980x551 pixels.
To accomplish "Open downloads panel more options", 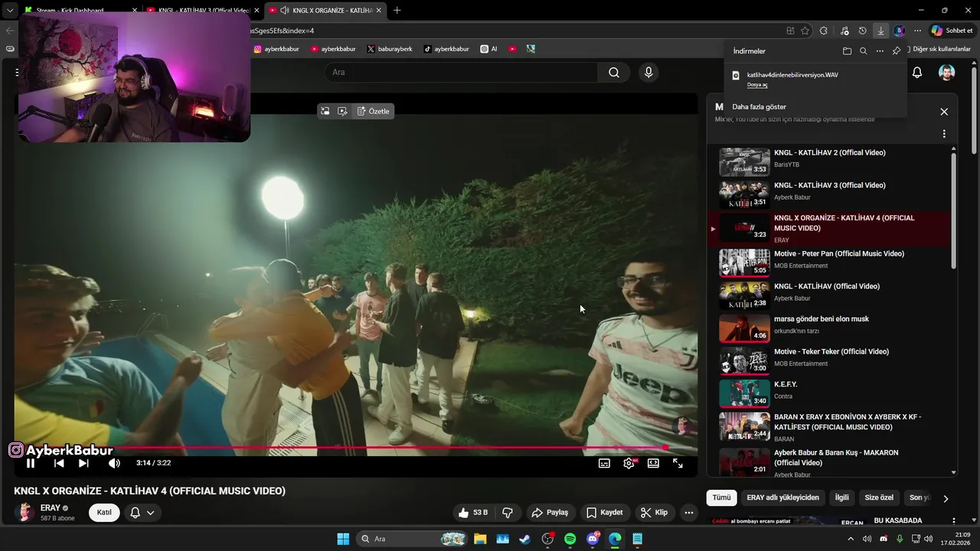I will (880, 51).
